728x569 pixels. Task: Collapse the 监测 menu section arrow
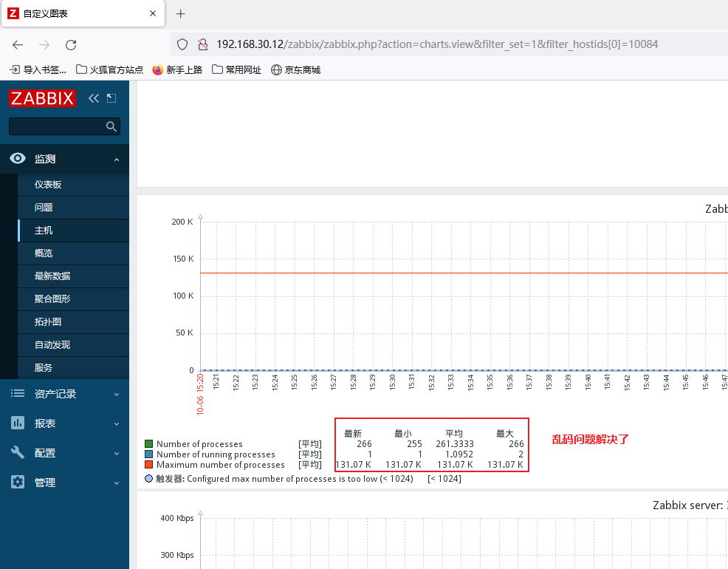(x=117, y=160)
